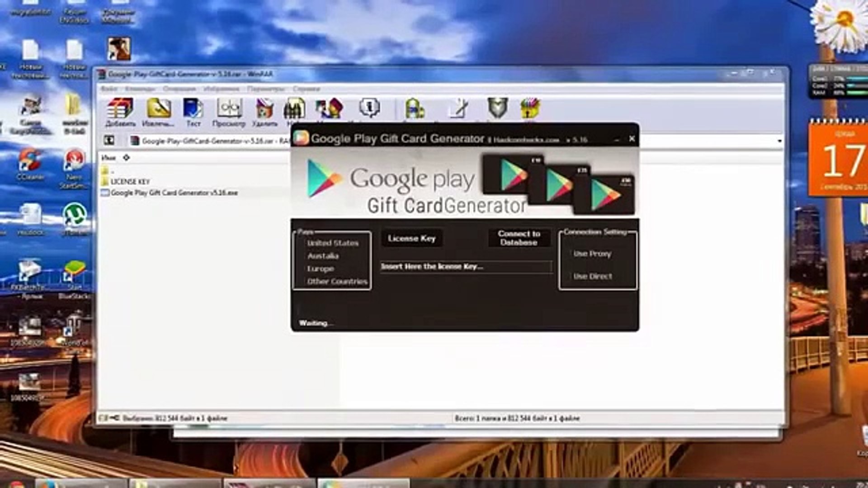
Task: Click the Info toolbar icon
Action: point(369,108)
